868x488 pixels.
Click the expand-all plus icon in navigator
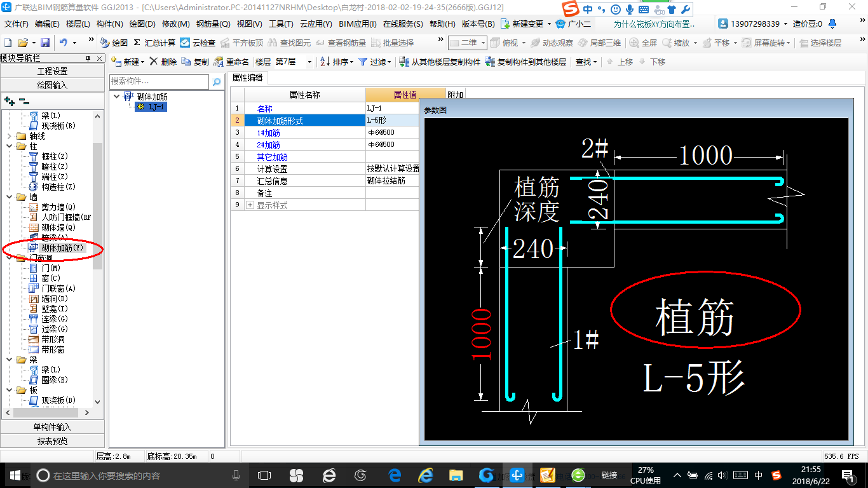coord(9,101)
